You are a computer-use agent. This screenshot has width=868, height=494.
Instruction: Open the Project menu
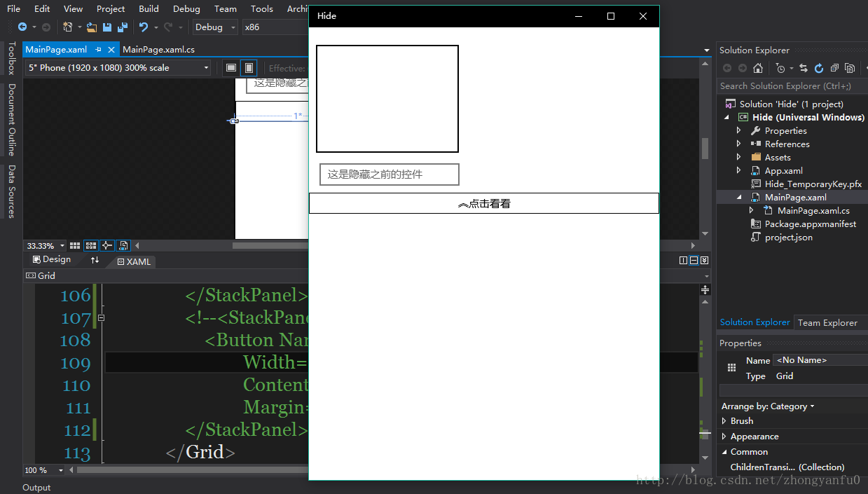[x=111, y=9]
